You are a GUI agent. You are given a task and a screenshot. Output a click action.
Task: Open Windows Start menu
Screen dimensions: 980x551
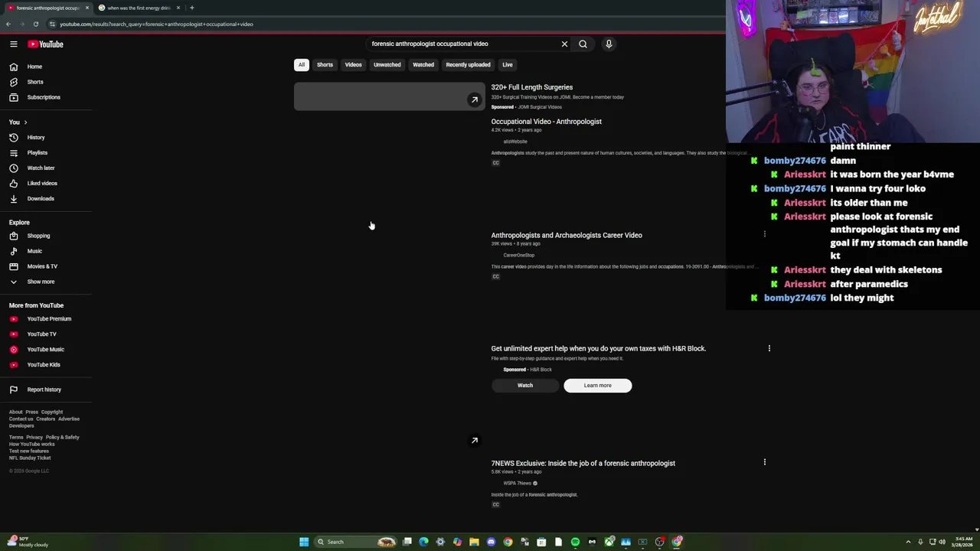(x=304, y=542)
